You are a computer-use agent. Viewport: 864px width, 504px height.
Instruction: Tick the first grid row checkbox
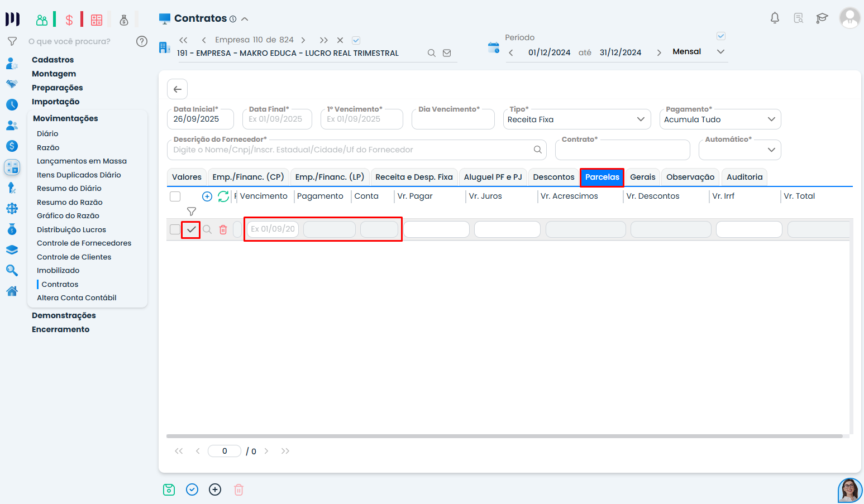[x=175, y=230]
